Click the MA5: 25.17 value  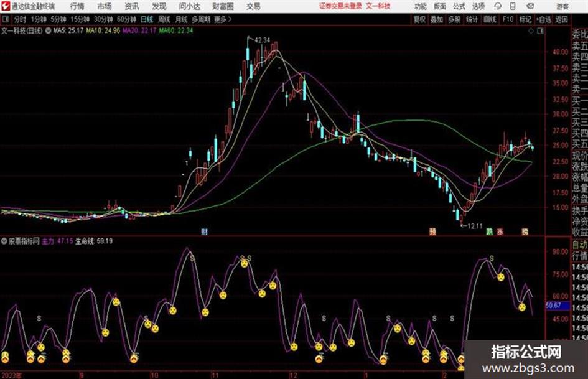(x=68, y=30)
